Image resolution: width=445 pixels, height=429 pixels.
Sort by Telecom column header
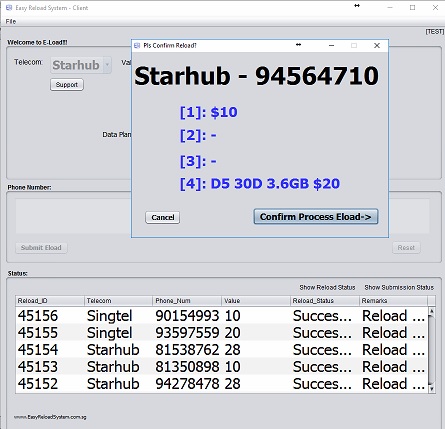(118, 301)
